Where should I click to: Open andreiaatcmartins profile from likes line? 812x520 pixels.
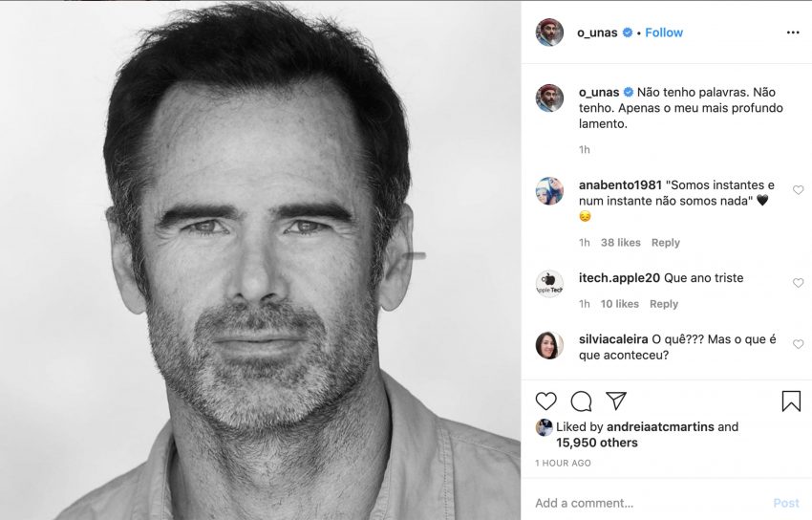[x=659, y=427]
